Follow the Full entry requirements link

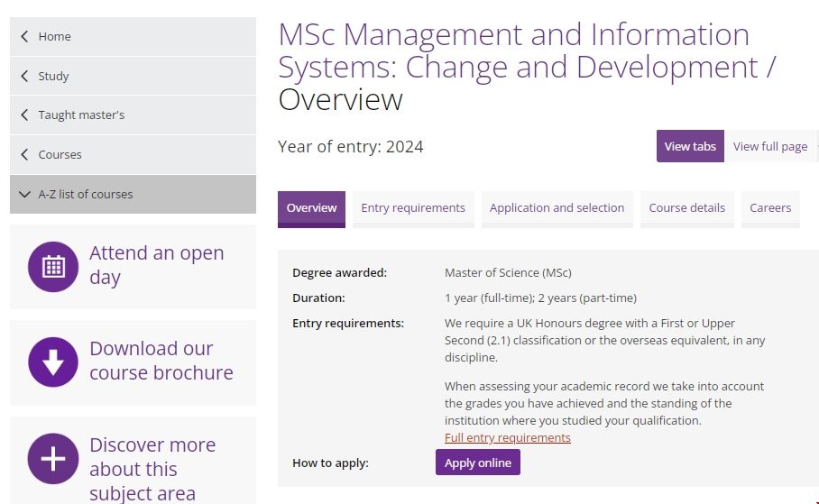coord(507,437)
